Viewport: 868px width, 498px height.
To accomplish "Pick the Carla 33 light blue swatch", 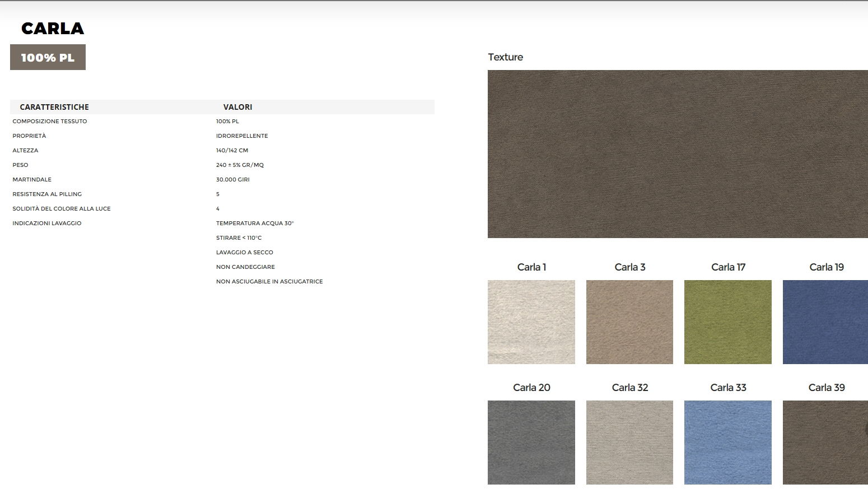I will click(x=728, y=443).
